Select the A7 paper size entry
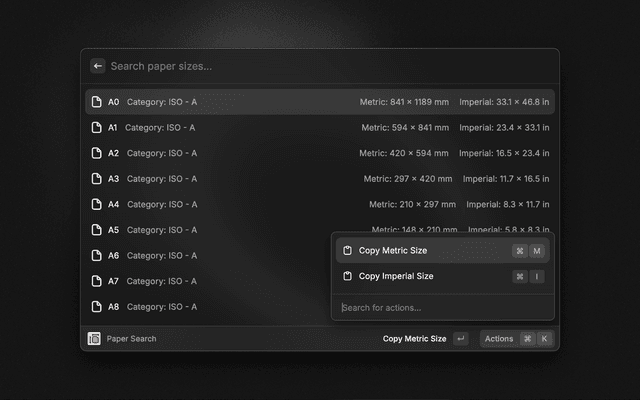This screenshot has width=640, height=400. coord(210,281)
